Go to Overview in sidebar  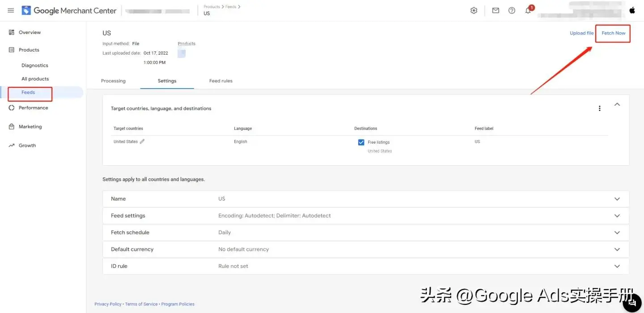click(x=30, y=32)
